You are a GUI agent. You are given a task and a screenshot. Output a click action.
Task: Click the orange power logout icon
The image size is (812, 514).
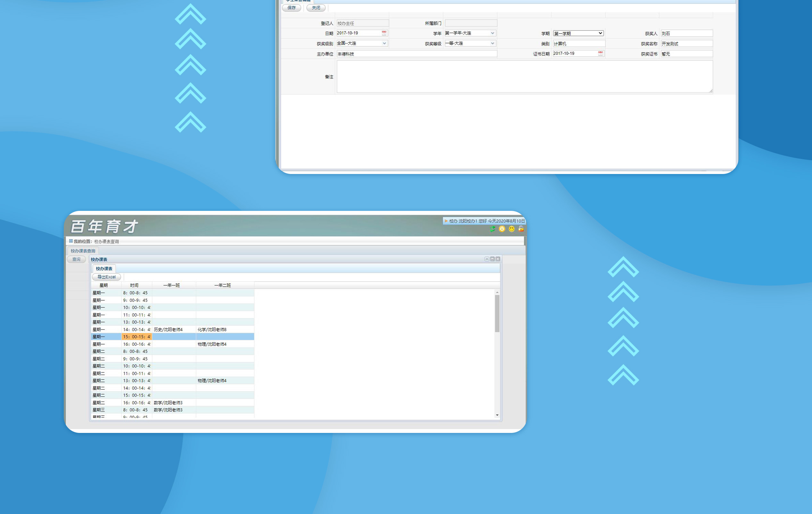click(502, 229)
